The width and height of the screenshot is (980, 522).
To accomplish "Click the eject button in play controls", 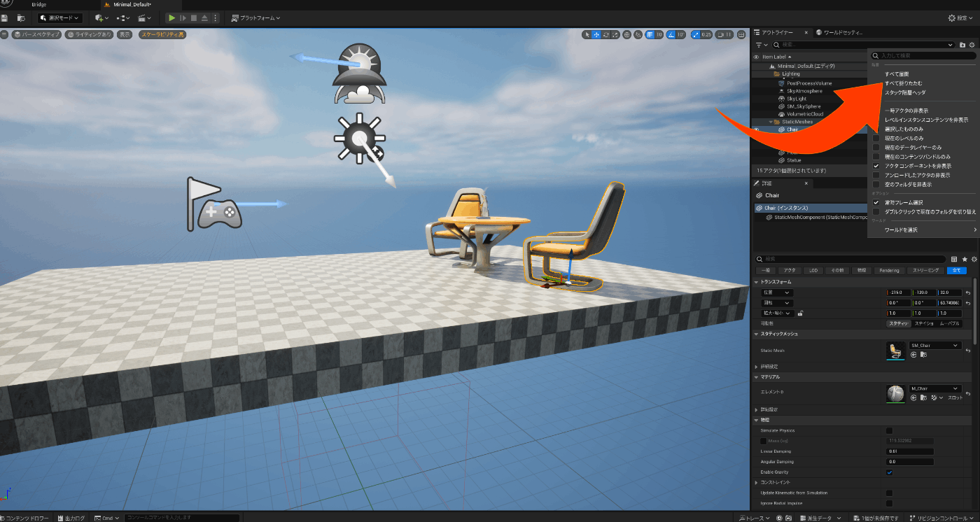I will (x=204, y=17).
